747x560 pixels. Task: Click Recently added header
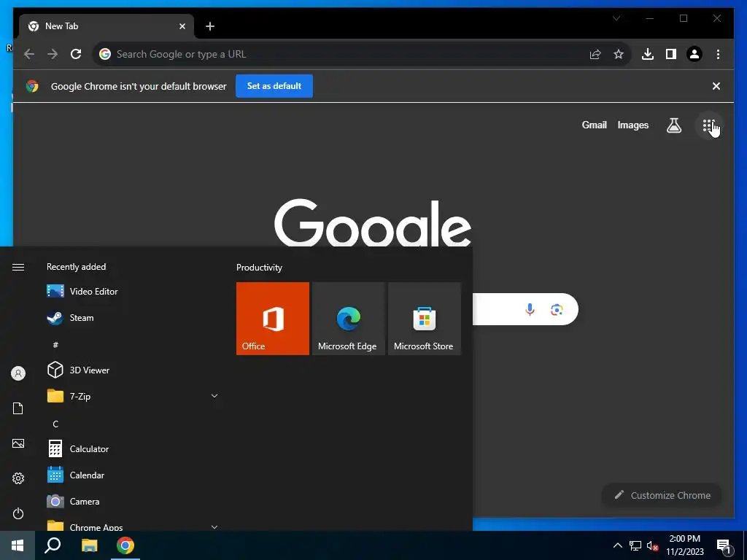76,267
